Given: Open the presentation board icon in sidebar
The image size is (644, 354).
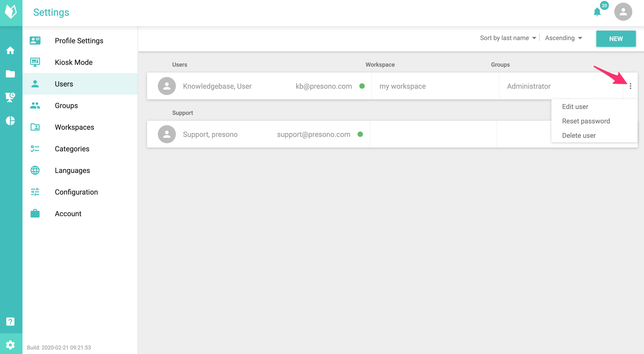Looking at the screenshot, I should coord(11,97).
